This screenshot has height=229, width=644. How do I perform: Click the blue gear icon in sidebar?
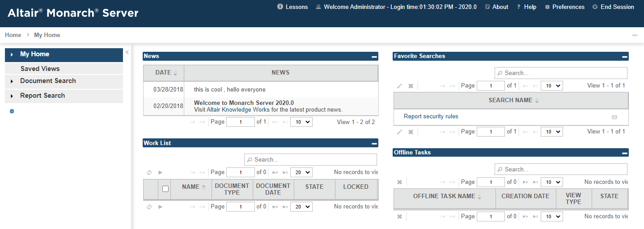pyautogui.click(x=12, y=111)
